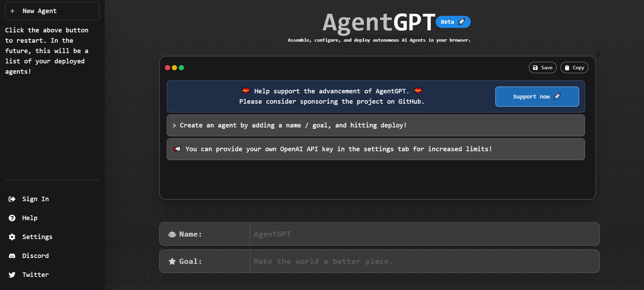Click the Beta rocket badge
The height and width of the screenshot is (290, 644).
[453, 22]
